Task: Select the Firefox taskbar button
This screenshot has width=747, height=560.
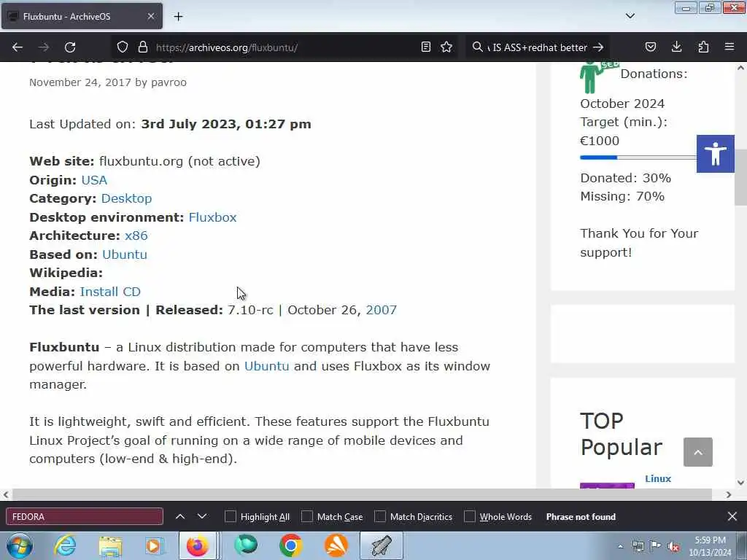Action: click(198, 545)
